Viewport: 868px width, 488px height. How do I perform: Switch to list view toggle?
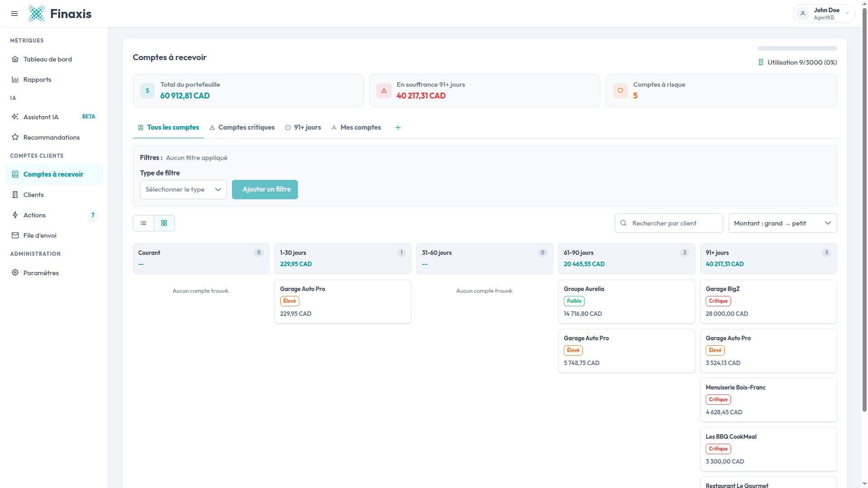pos(143,223)
